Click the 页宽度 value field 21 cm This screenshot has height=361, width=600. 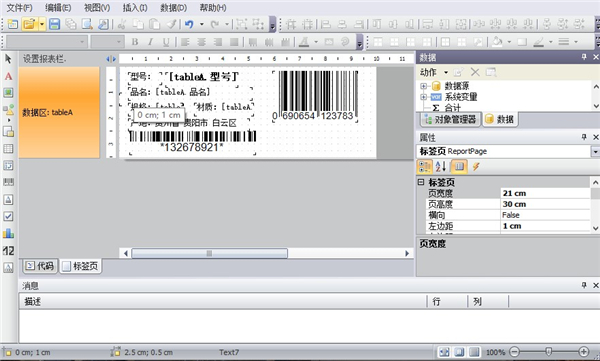tap(545, 193)
